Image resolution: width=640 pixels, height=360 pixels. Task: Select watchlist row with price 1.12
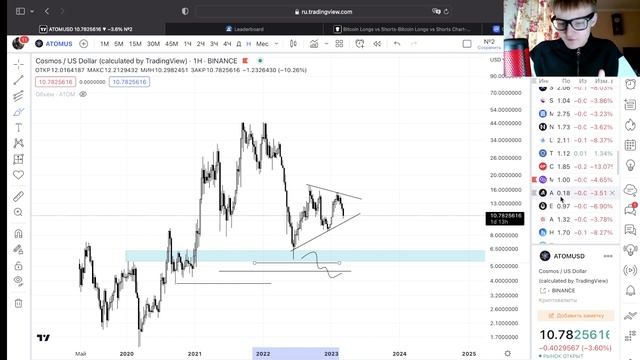pyautogui.click(x=576, y=153)
